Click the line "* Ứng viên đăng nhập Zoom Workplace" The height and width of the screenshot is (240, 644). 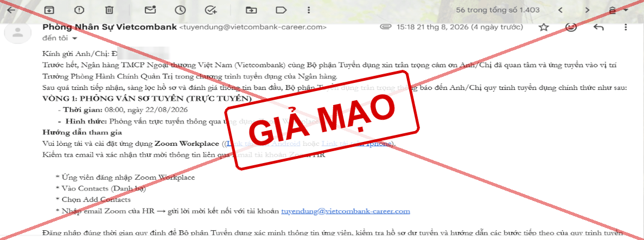click(x=125, y=178)
